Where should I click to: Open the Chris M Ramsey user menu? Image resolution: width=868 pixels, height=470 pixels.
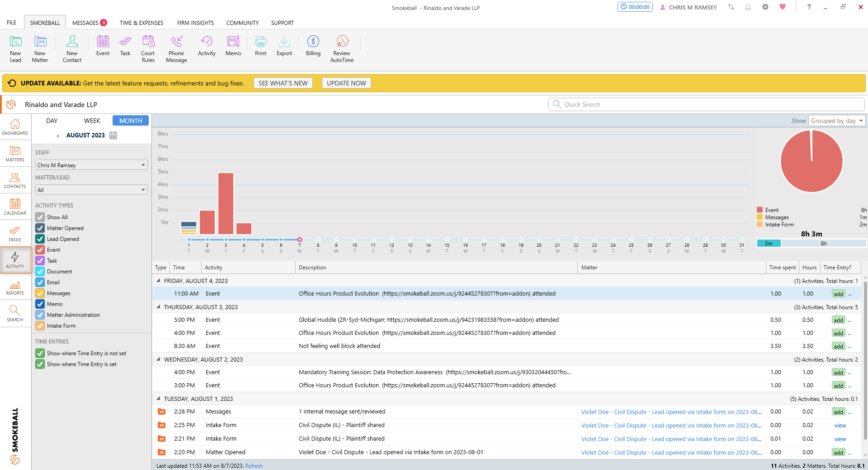[688, 7]
